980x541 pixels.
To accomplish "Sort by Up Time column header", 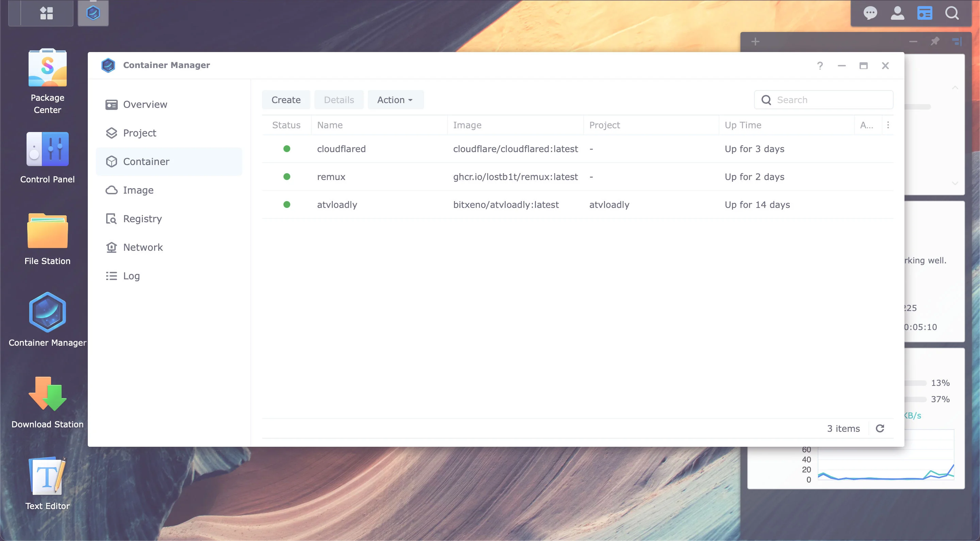I will [x=787, y=125].
